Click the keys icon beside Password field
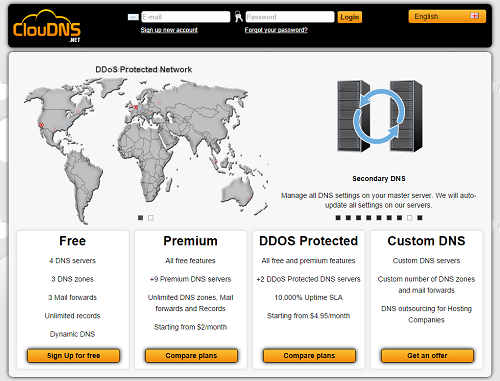Screen dimensions: 500x381 click(238, 16)
